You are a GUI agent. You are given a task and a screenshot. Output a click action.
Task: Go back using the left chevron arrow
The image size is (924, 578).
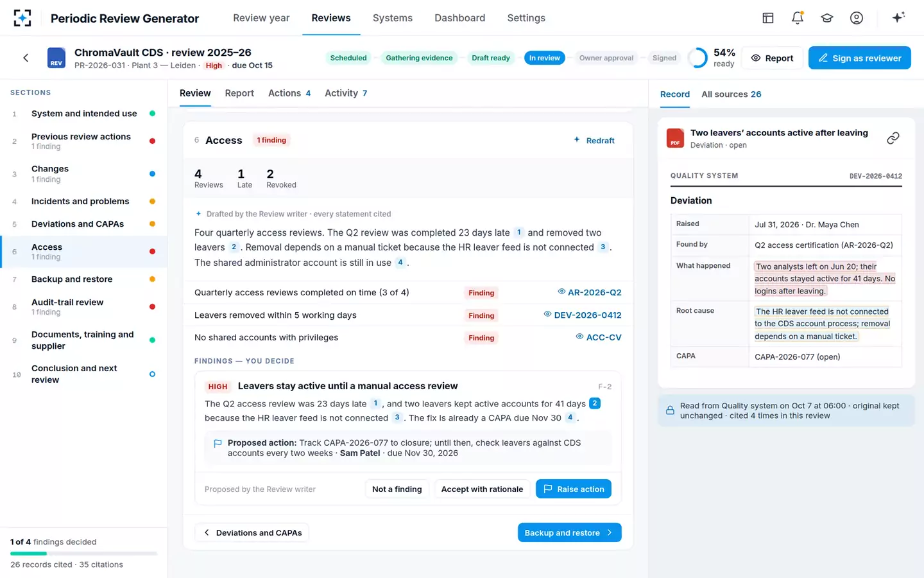click(26, 58)
